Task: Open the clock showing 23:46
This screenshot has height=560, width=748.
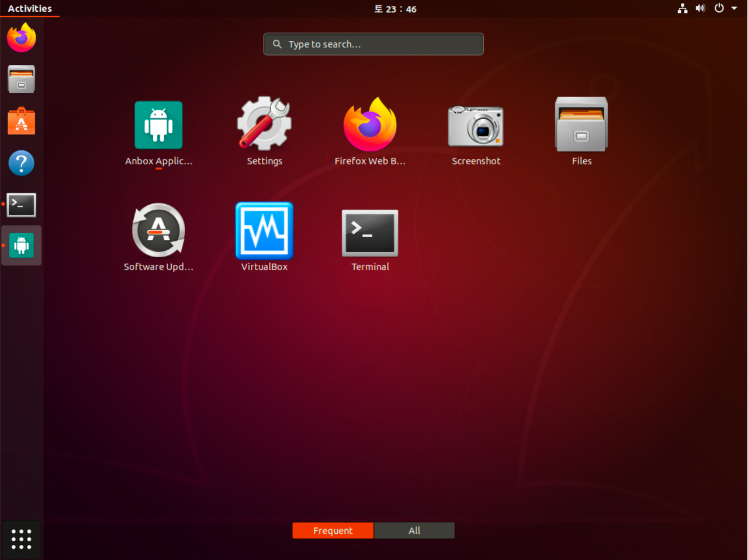Action: click(x=395, y=9)
